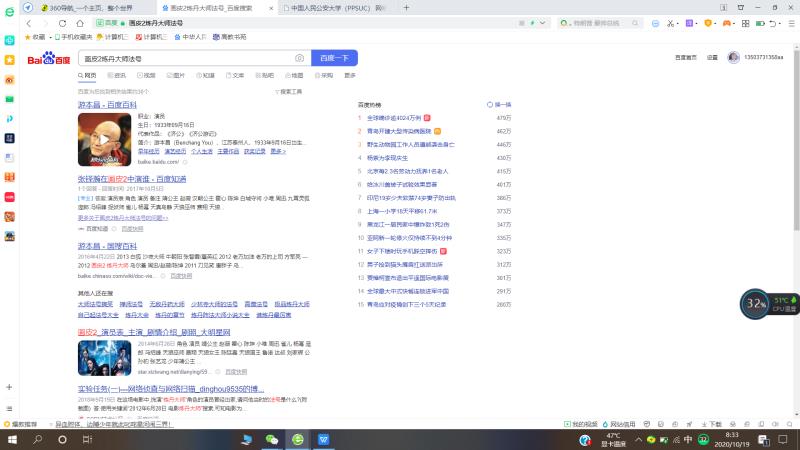Close the 画皮2 百度搜索 tab
The width and height of the screenshot is (800, 450).
(x=270, y=8)
